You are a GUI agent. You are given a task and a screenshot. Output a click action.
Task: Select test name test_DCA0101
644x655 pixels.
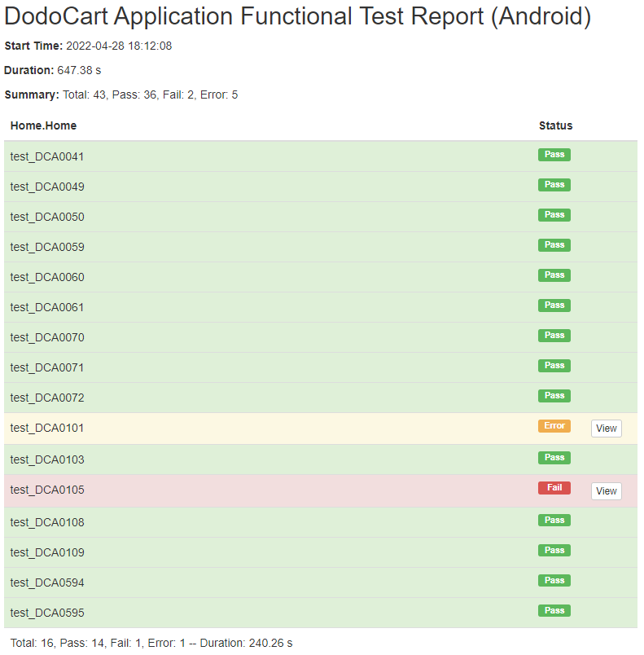click(47, 428)
